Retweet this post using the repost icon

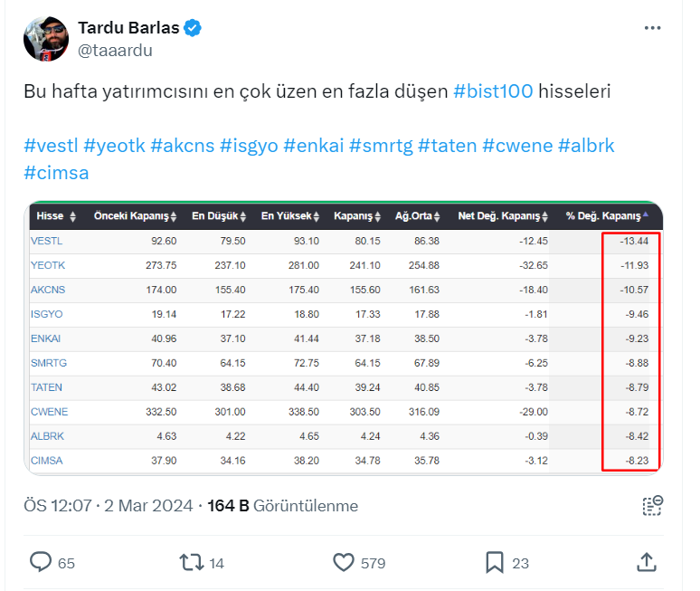point(192,562)
